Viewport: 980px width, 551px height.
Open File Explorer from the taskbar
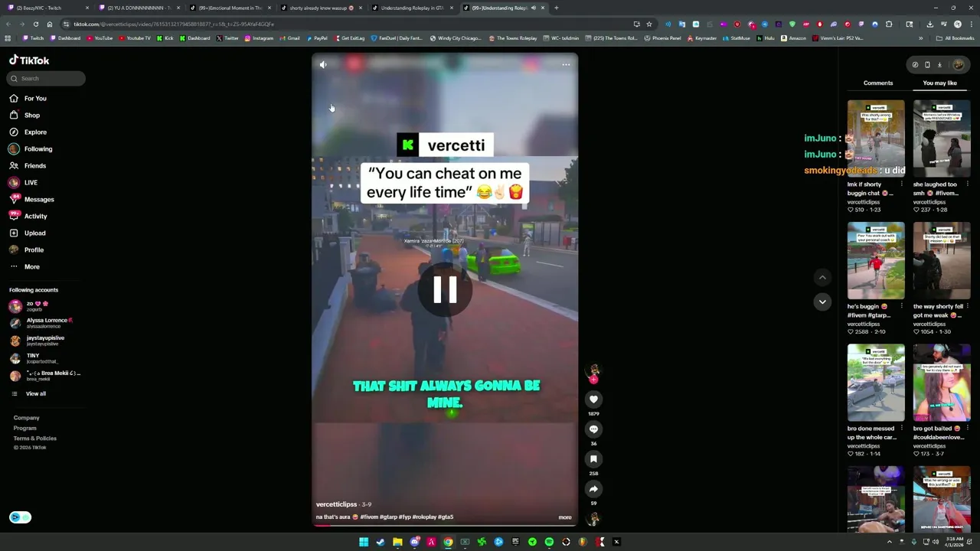point(397,542)
